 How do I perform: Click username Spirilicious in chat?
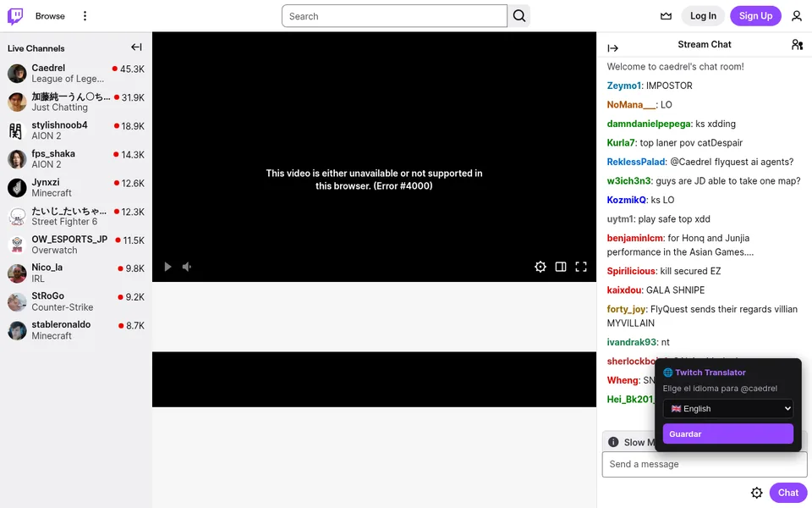point(631,271)
